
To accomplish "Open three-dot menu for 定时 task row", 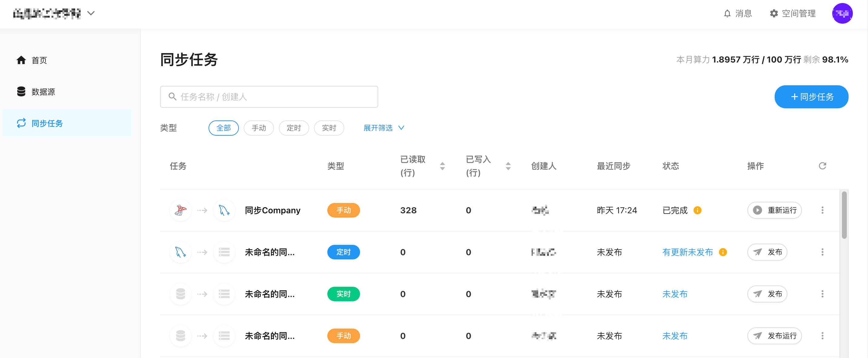I will (822, 252).
